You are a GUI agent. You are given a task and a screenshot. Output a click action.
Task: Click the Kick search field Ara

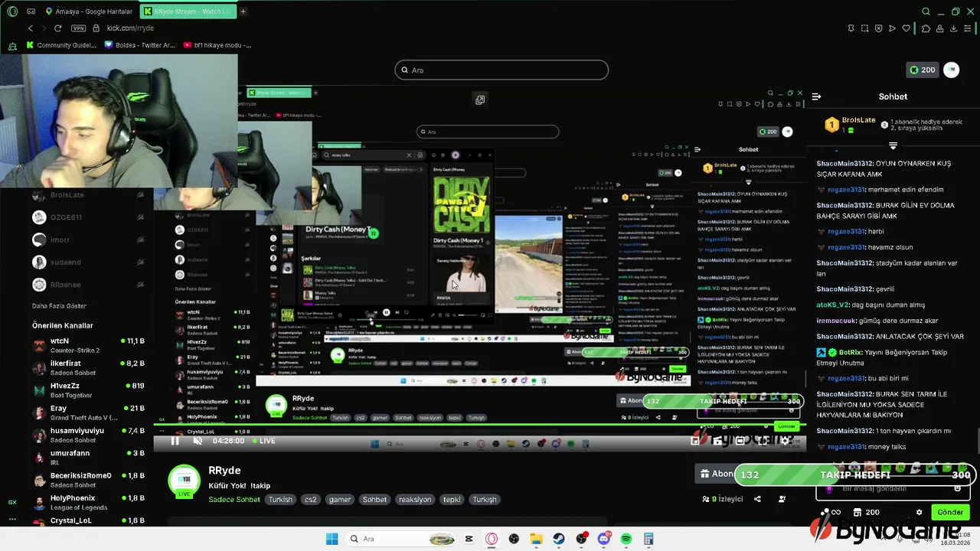coord(501,70)
